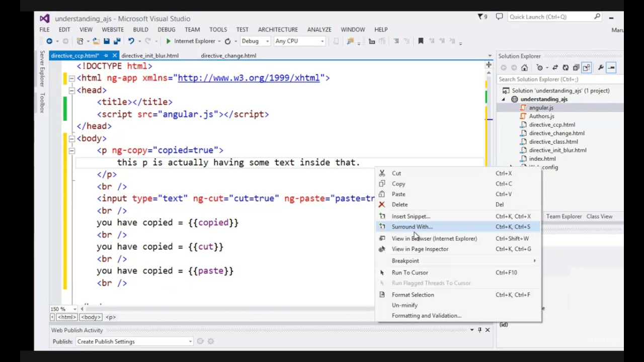Toggle auto hide pin on Web Publish Activity

[479, 330]
